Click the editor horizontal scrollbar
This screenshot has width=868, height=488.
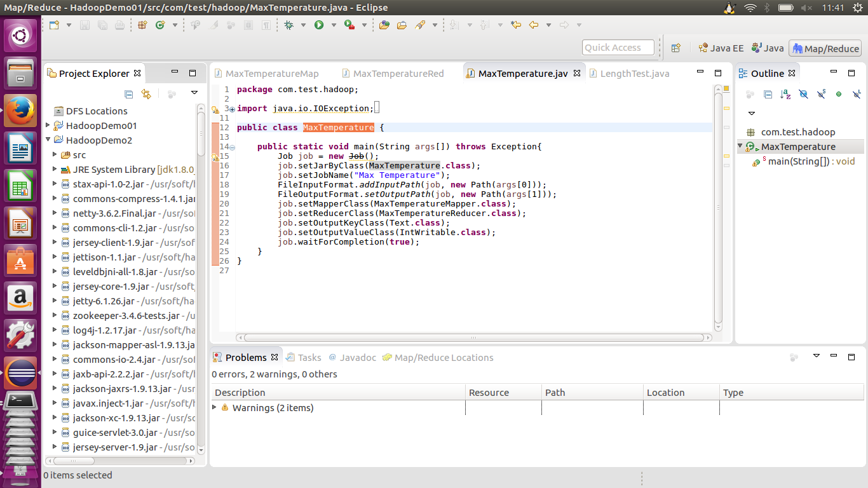473,338
